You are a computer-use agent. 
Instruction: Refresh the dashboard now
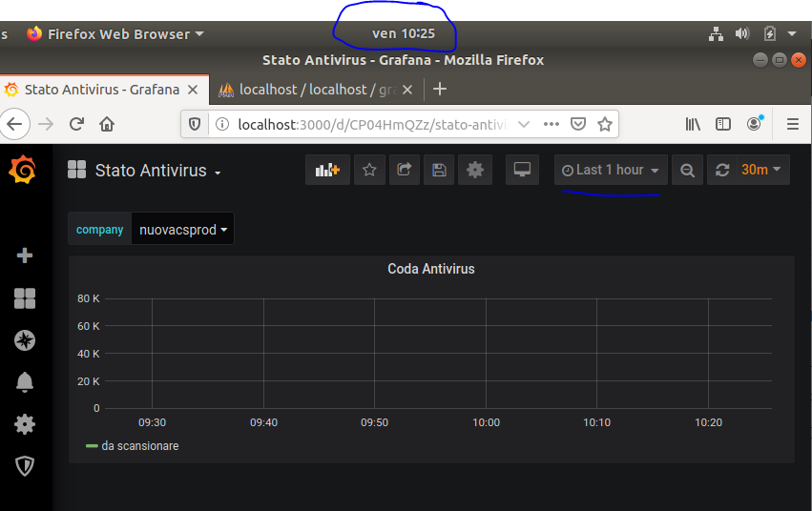722,170
